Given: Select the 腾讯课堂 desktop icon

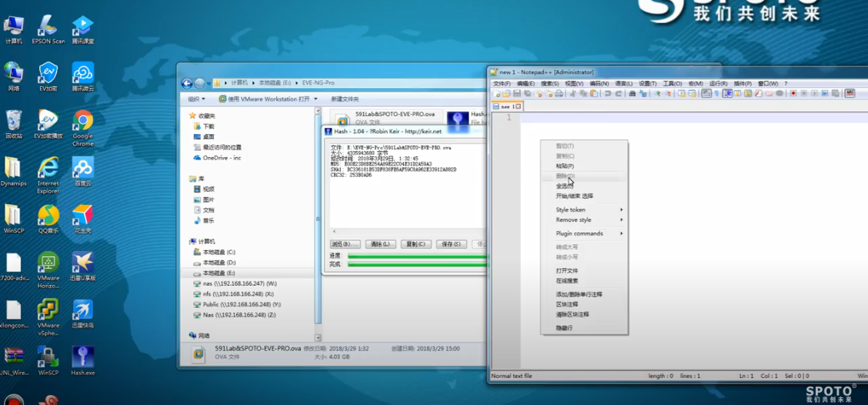Looking at the screenshot, I should pyautogui.click(x=82, y=28).
